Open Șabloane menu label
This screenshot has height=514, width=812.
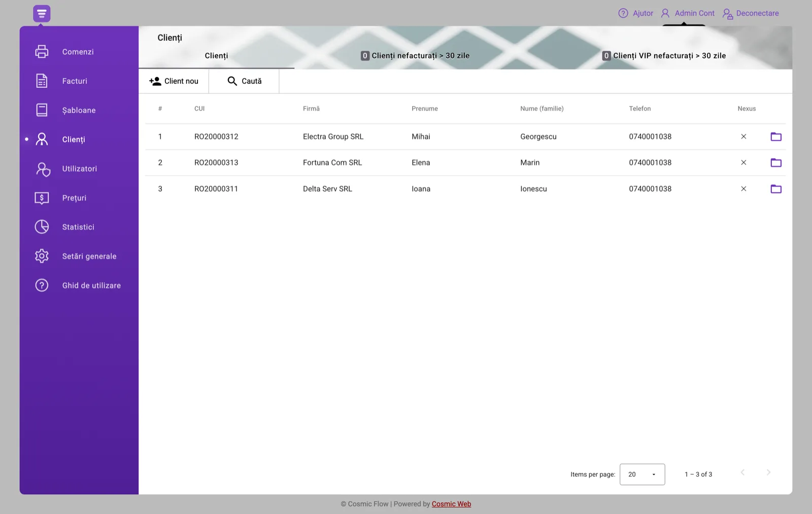pos(79,110)
